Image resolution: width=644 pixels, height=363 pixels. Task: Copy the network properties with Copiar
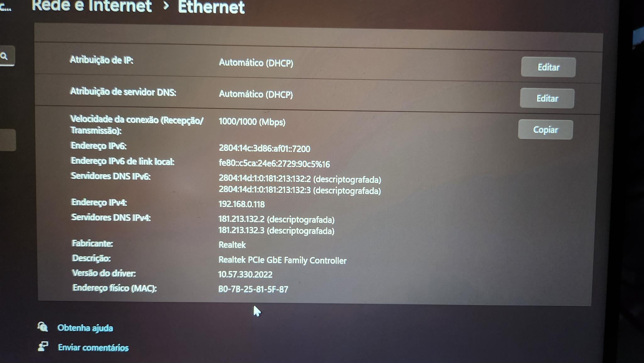tap(545, 130)
